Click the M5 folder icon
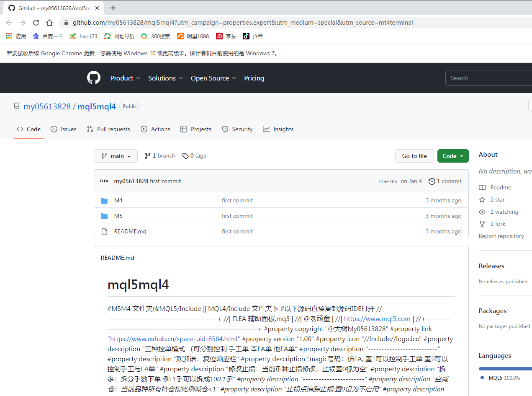Viewport: 532px width, 396px height. (104, 216)
